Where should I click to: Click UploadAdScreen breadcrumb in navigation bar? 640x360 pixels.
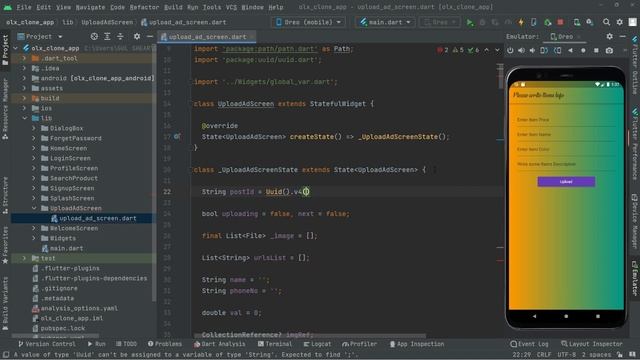coord(107,22)
